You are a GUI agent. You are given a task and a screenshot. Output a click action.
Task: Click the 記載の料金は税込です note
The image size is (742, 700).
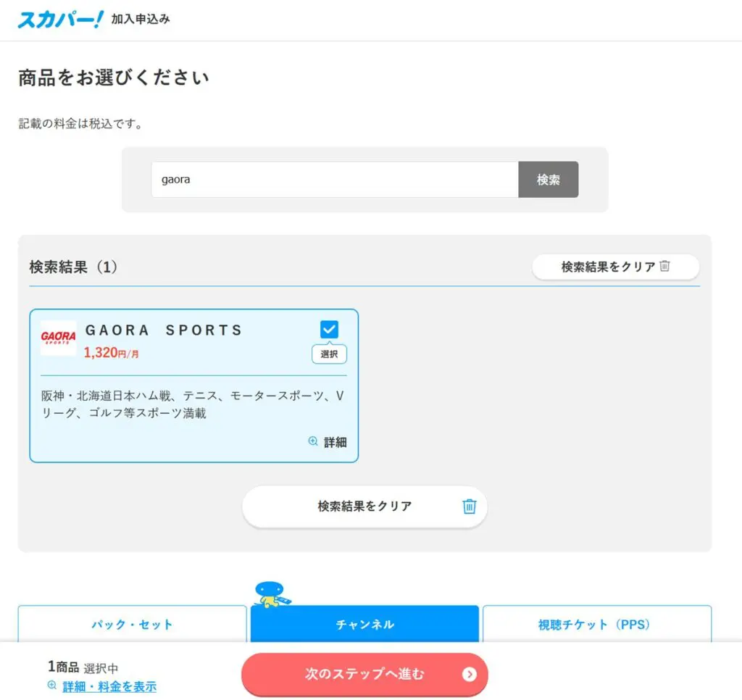click(80, 124)
